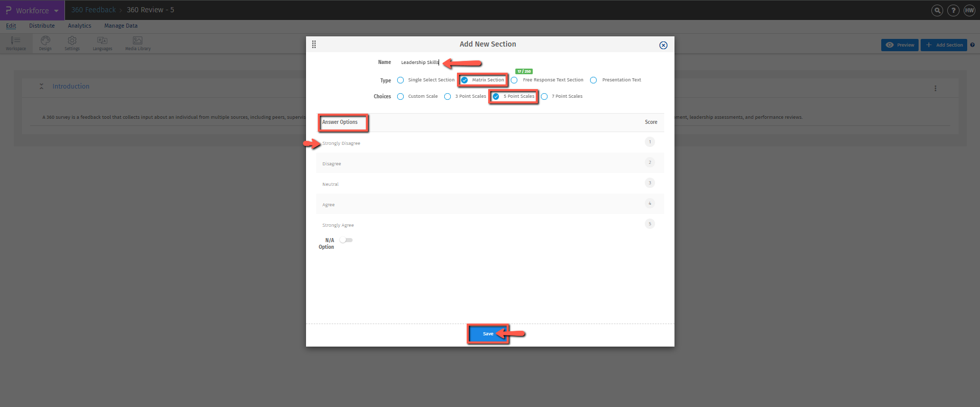The height and width of the screenshot is (407, 980).
Task: Click the search icon in top bar
Action: 937,10
